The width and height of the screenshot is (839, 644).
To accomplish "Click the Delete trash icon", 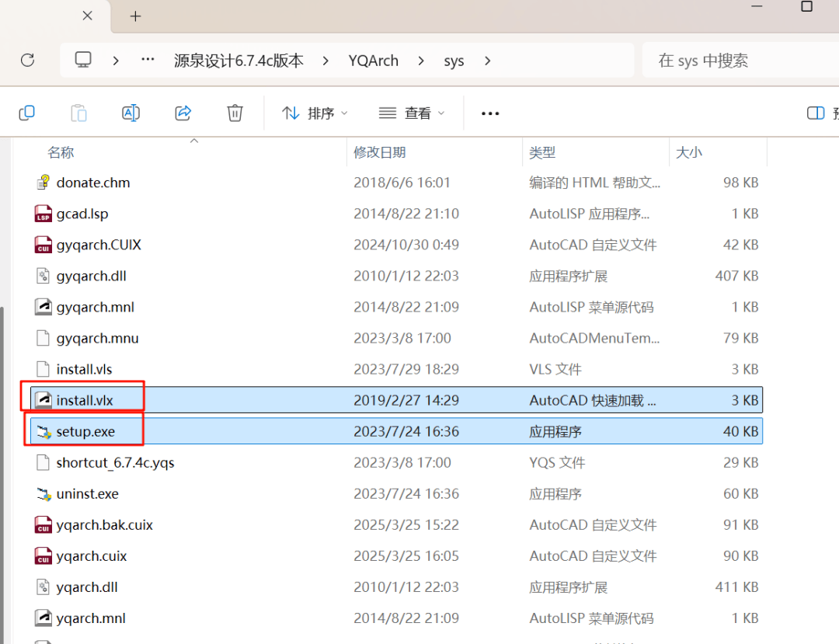I will [x=235, y=113].
